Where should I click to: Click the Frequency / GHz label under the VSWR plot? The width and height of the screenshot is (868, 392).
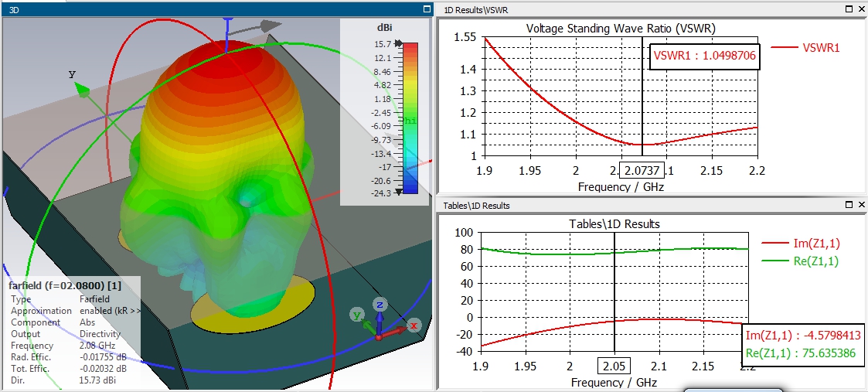pyautogui.click(x=621, y=186)
